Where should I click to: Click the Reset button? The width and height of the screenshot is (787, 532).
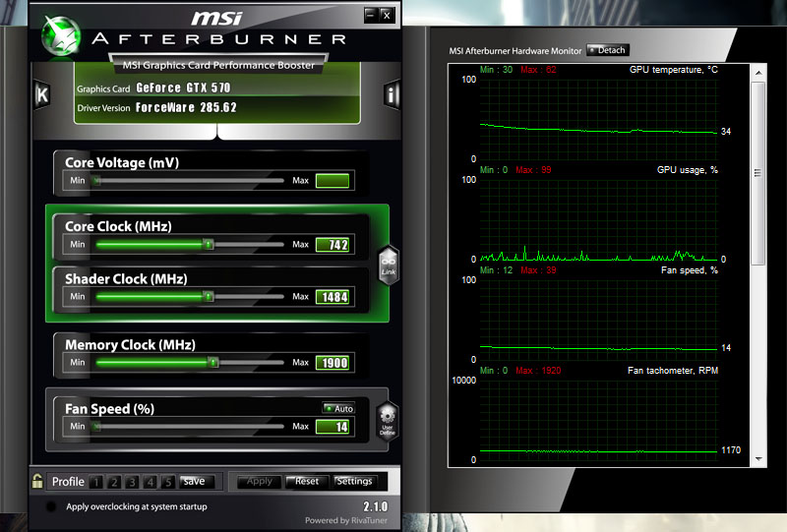pos(307,481)
